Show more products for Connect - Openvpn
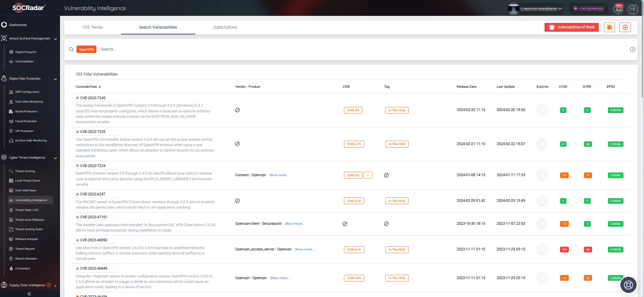The height and width of the screenshot is (297, 644). (x=279, y=175)
